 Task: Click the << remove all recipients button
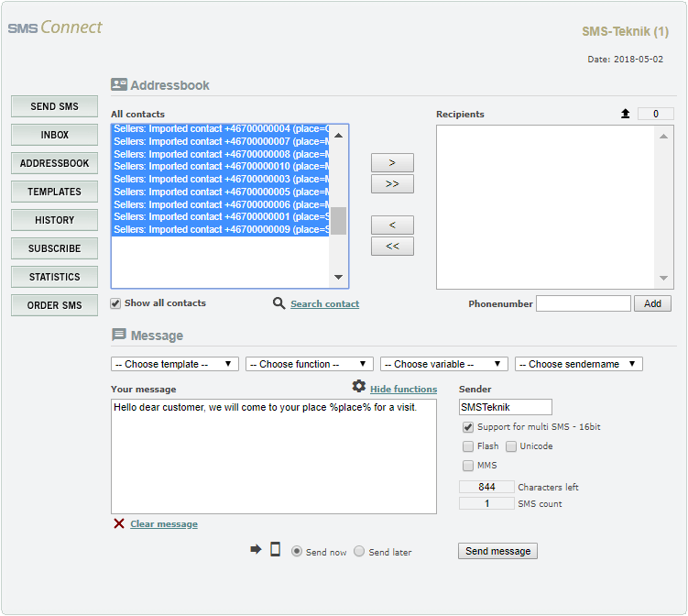coord(392,247)
